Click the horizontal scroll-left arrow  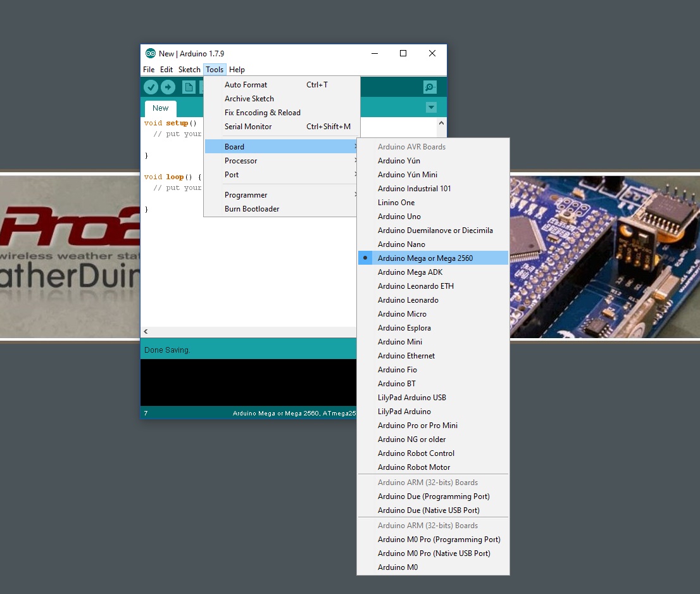coord(146,332)
